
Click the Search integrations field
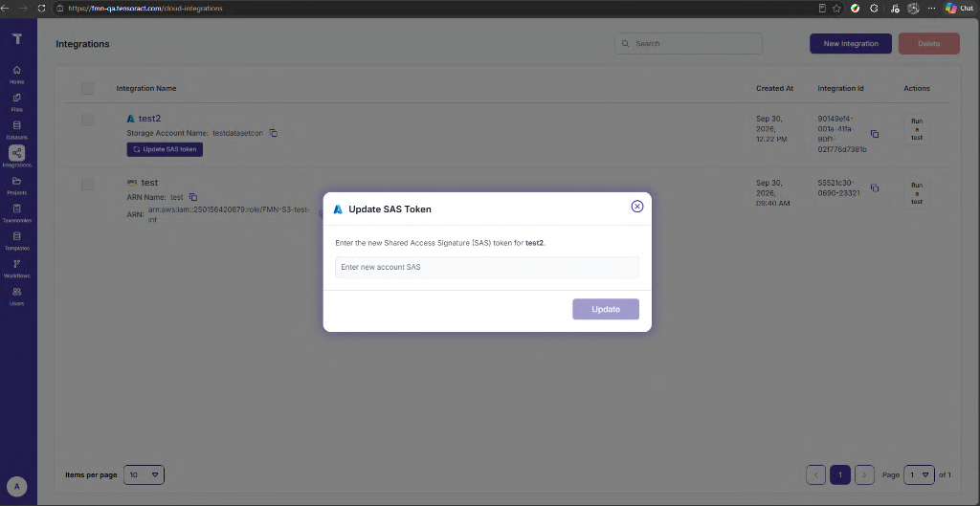pos(688,44)
